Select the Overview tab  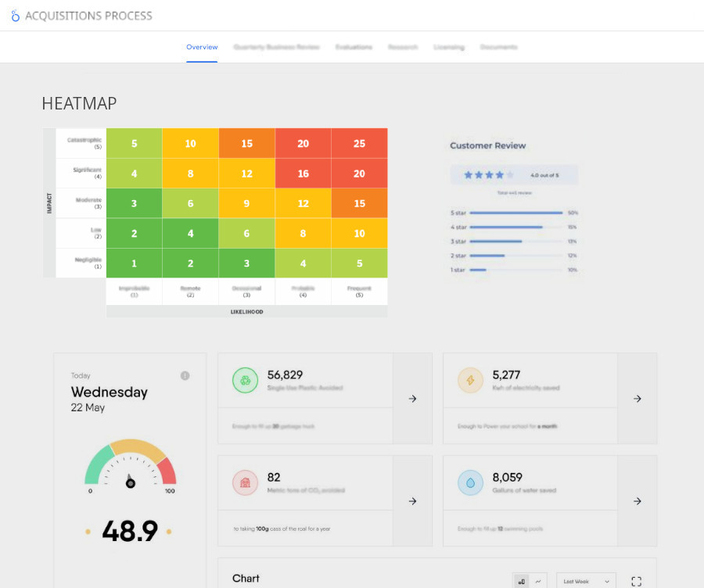pyautogui.click(x=202, y=48)
